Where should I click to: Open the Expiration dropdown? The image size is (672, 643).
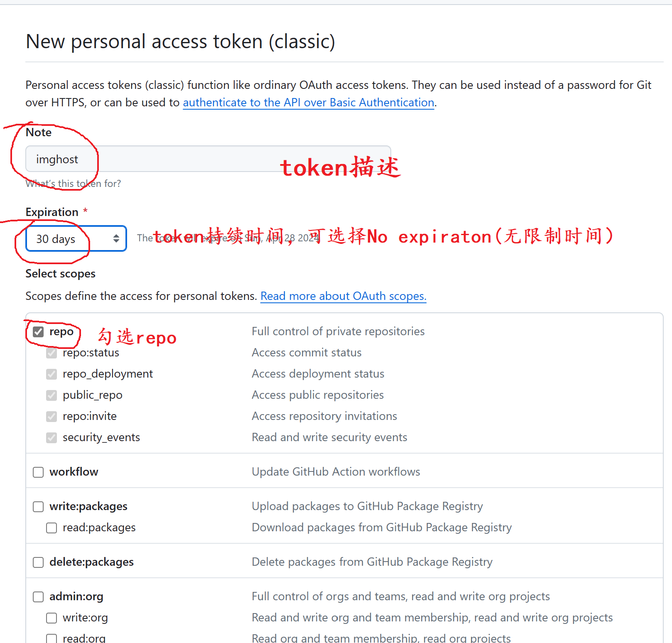click(x=75, y=238)
